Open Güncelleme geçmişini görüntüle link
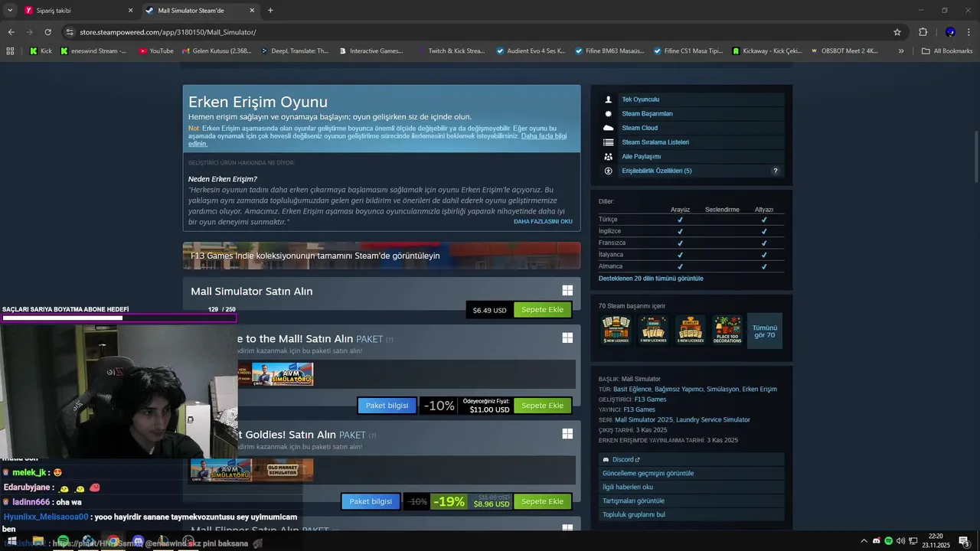The height and width of the screenshot is (551, 980). (x=648, y=473)
